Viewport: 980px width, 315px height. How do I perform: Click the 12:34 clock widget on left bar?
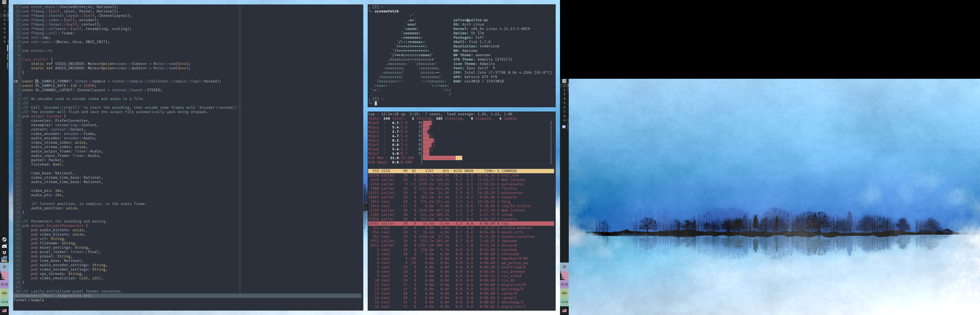pyautogui.click(x=4, y=301)
